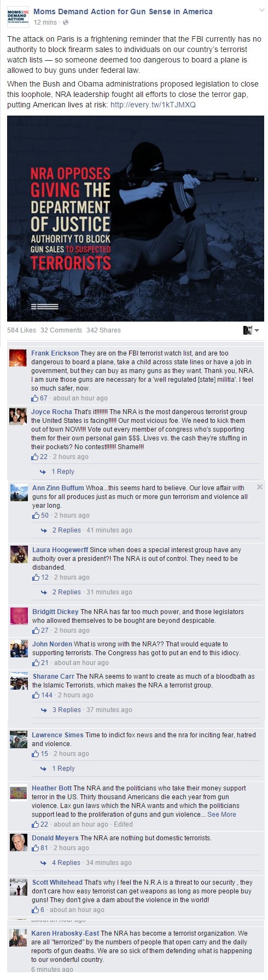Open the Moms Demand Action page name link
The image size is (268, 980).
[x=123, y=12]
